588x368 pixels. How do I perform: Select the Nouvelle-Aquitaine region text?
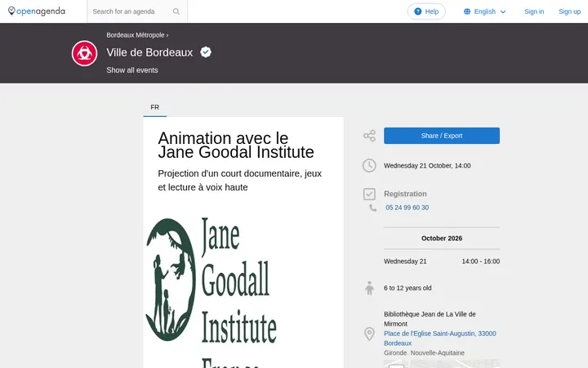[437, 353]
